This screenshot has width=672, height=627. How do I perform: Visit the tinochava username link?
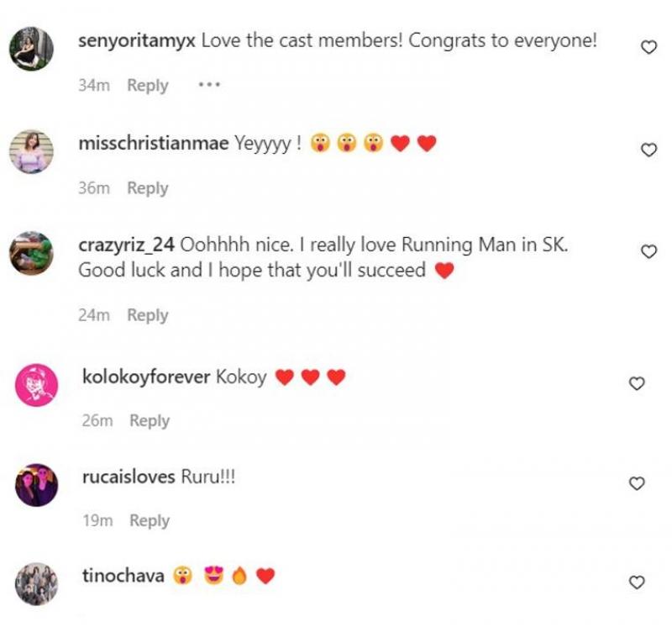click(x=123, y=576)
